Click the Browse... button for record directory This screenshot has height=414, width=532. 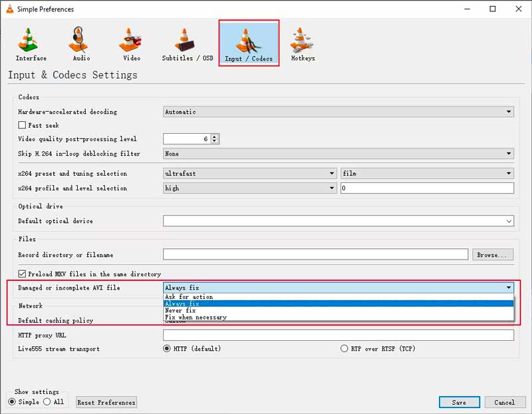click(x=493, y=255)
